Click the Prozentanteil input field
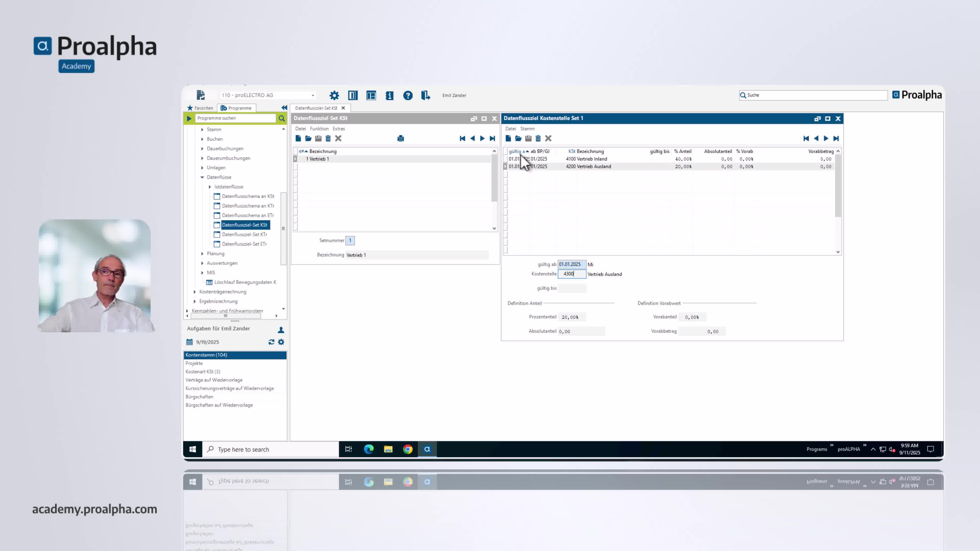The image size is (980, 551). tap(572, 317)
